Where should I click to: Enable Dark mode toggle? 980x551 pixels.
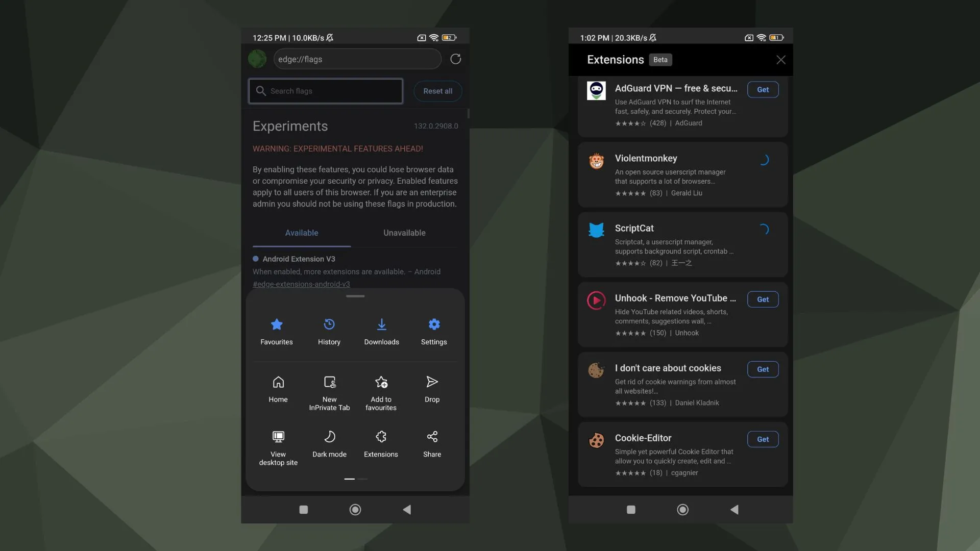point(329,443)
